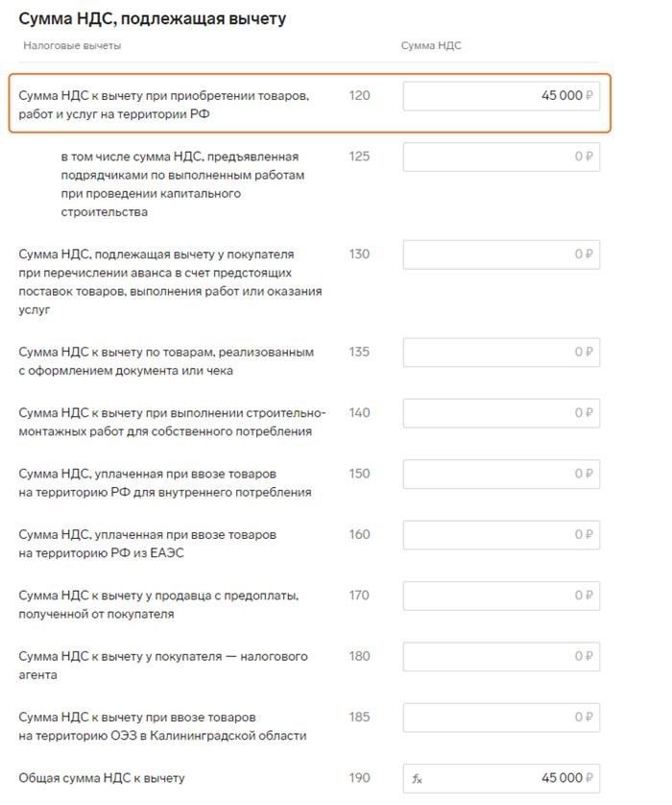Image resolution: width=672 pixels, height=805 pixels.
Task: Click the label about документа или чека
Action: (166, 361)
